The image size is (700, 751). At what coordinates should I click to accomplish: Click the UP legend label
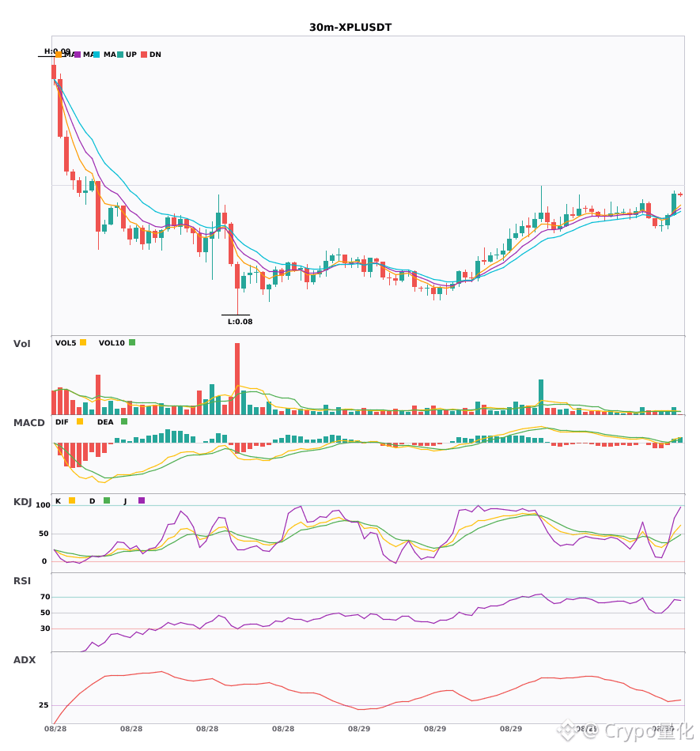(131, 55)
